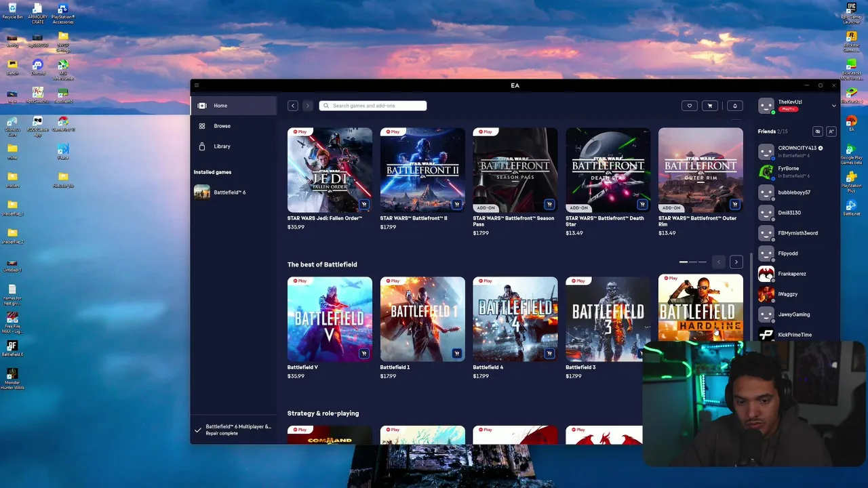Open STAR WARS Jedi: Fallen Order thumbnail
The width and height of the screenshot is (868, 488).
pyautogui.click(x=330, y=170)
